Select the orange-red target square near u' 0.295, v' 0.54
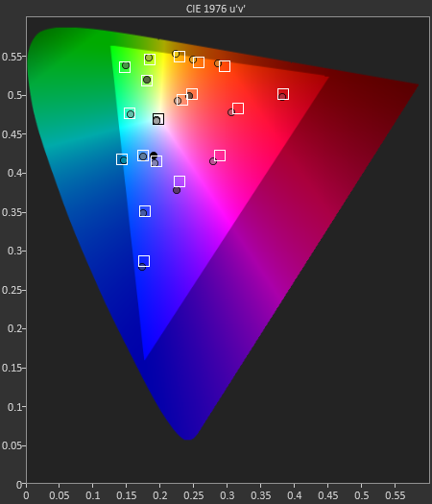Image resolution: width=432 pixels, height=504 pixels. (225, 66)
